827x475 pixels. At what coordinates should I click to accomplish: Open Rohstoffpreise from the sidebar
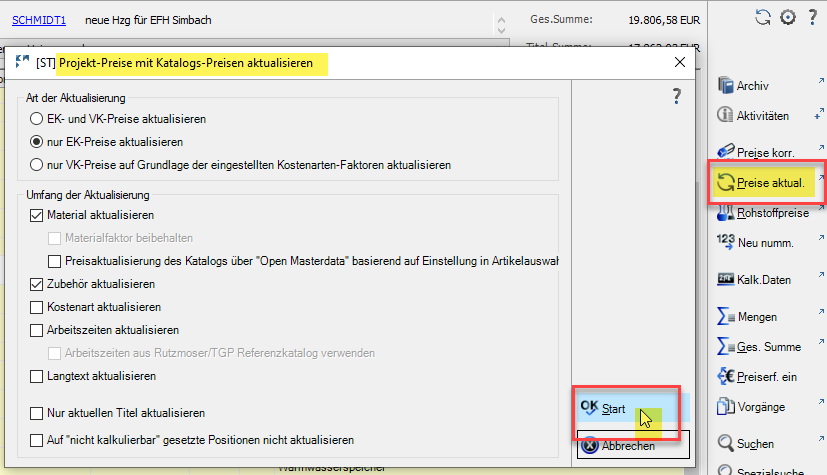[726, 213]
